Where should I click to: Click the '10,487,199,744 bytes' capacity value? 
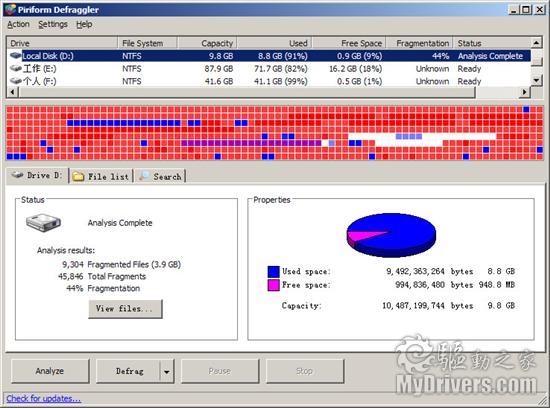point(427,306)
